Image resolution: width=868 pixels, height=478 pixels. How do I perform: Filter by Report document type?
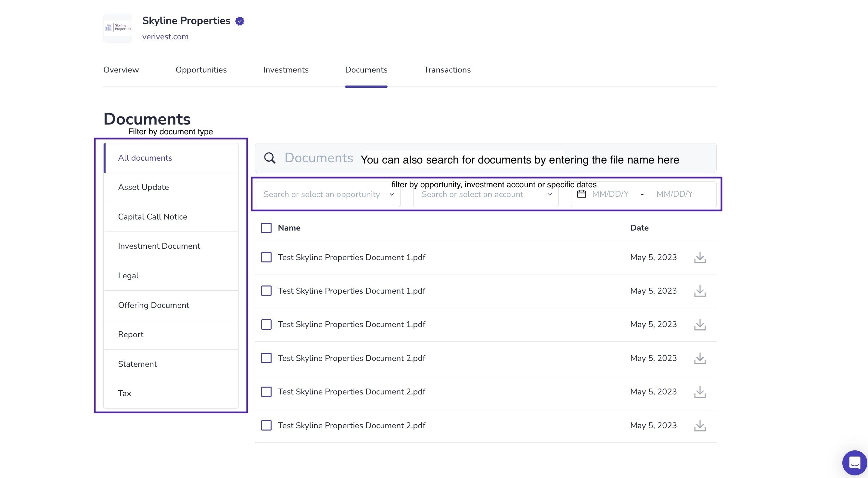pos(171,335)
